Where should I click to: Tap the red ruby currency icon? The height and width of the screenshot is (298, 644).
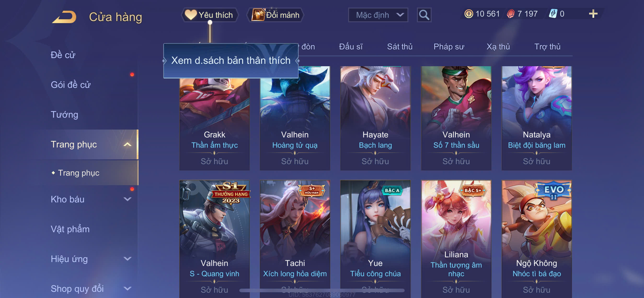(x=511, y=14)
